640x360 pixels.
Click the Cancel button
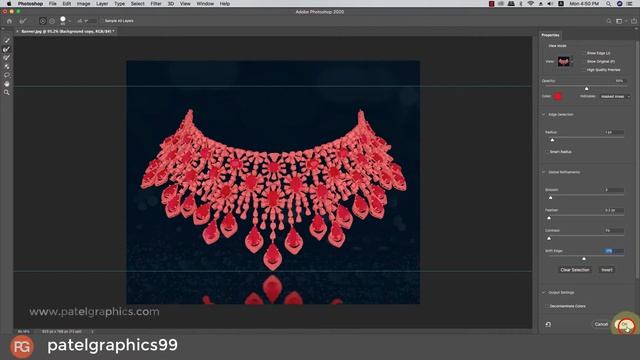[601, 324]
